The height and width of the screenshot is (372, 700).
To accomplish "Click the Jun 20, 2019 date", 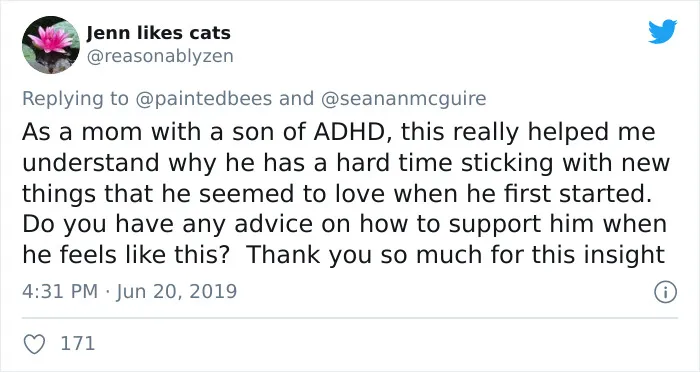I will point(176,292).
